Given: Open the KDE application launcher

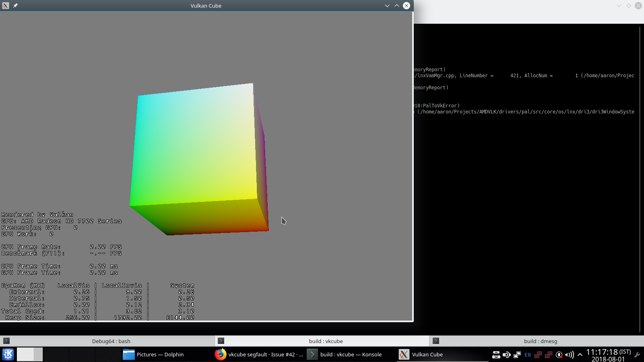Looking at the screenshot, I should pos(8,354).
